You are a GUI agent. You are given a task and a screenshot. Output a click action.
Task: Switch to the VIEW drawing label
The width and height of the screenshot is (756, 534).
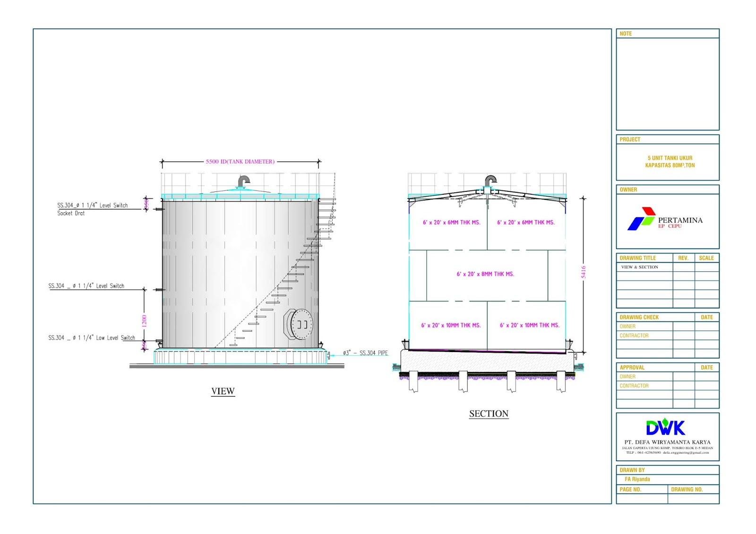coord(223,392)
